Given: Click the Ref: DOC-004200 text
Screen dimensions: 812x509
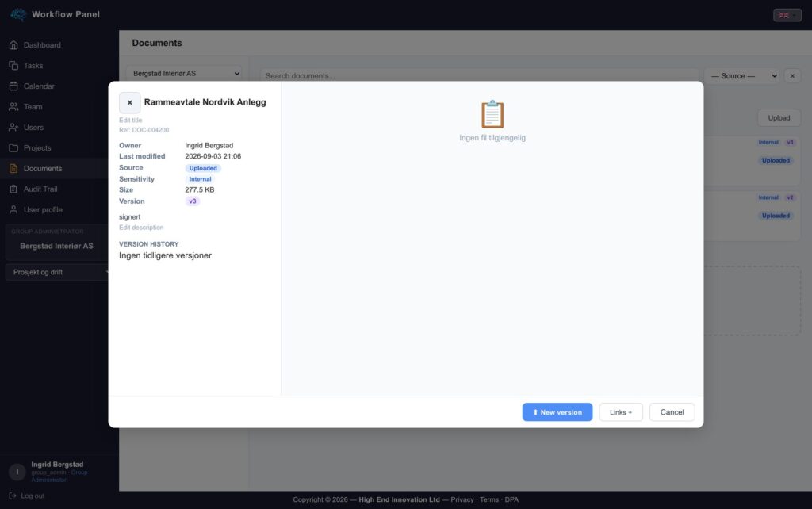Looking at the screenshot, I should point(144,130).
